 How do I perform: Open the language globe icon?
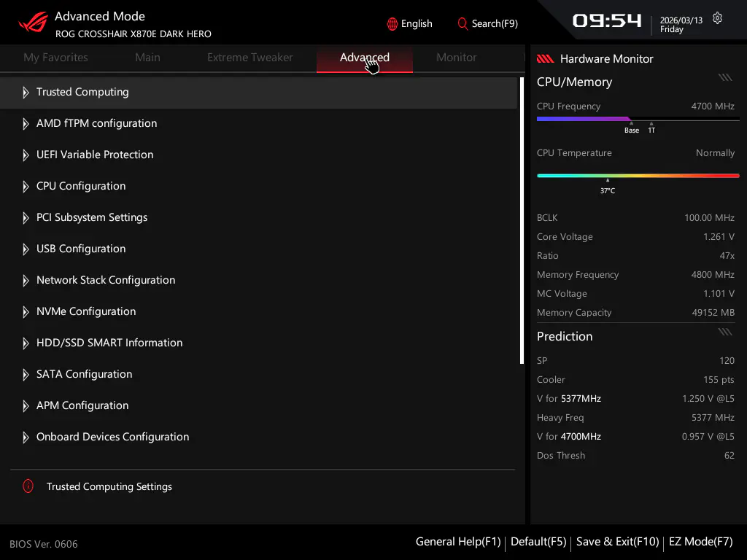392,24
